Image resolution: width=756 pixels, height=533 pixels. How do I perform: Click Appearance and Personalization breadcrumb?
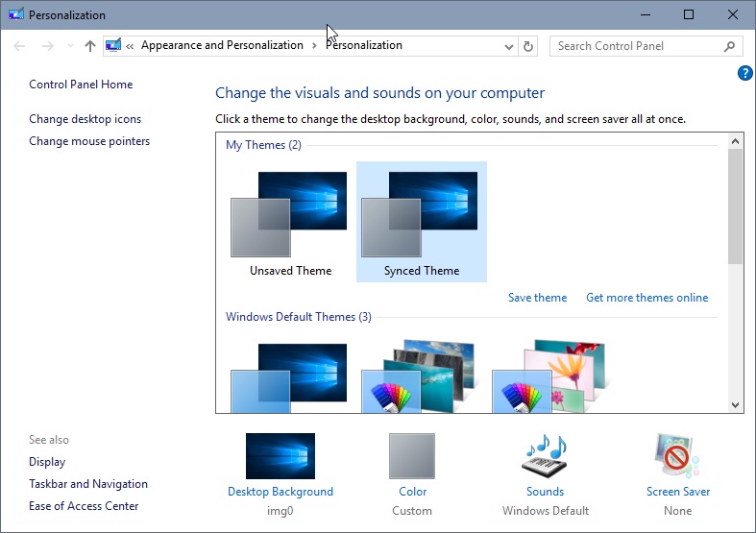222,45
